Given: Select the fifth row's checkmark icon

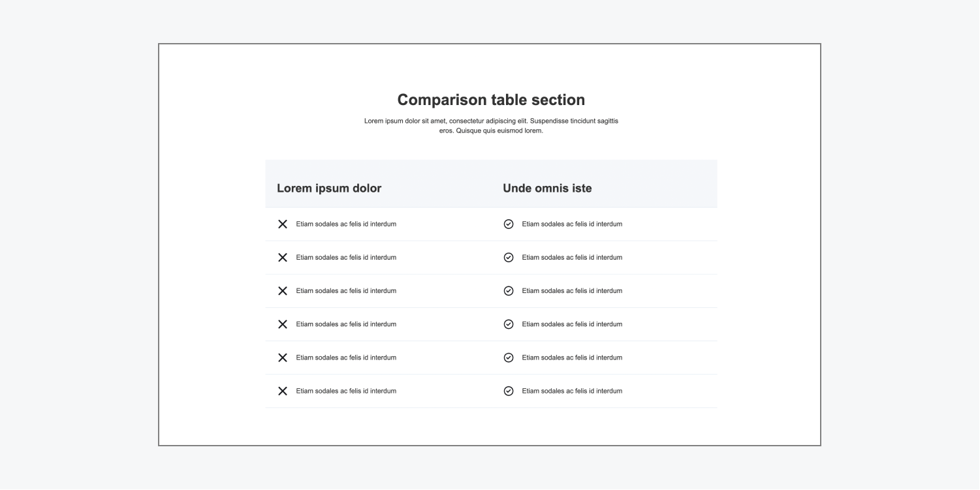Looking at the screenshot, I should (x=509, y=358).
